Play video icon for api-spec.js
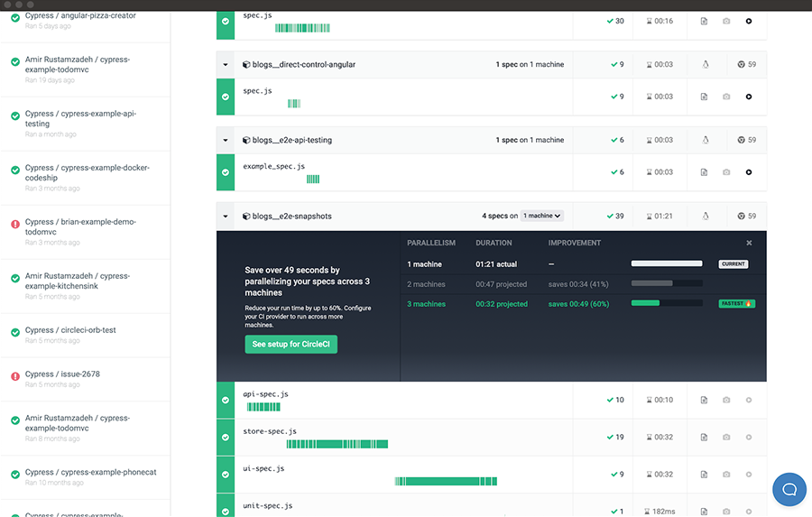The height and width of the screenshot is (517, 812). pyautogui.click(x=749, y=400)
